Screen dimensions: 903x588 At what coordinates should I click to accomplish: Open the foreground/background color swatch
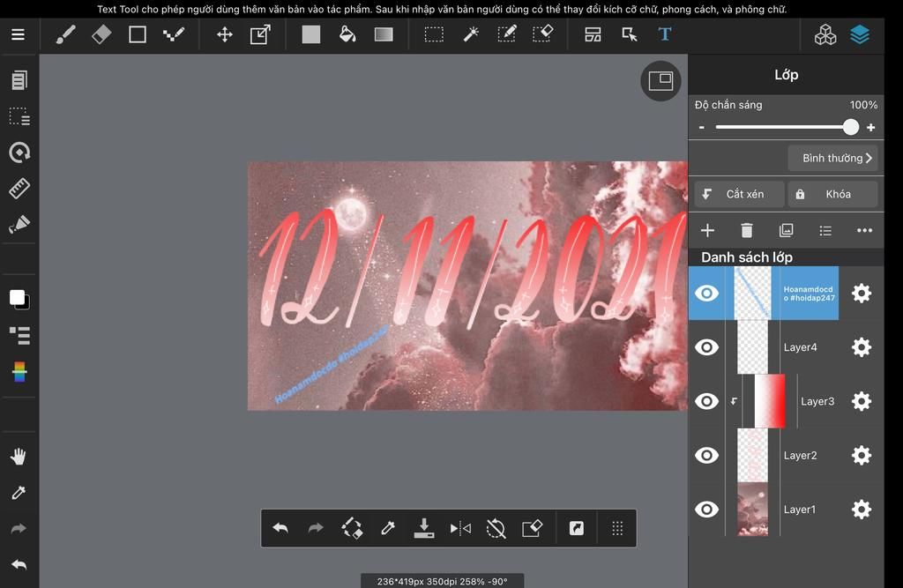19,300
